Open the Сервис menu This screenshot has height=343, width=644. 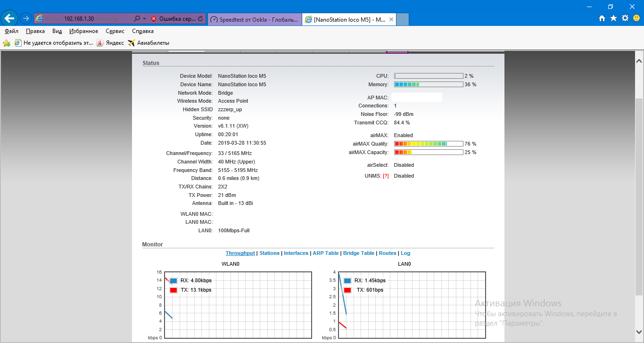point(115,31)
